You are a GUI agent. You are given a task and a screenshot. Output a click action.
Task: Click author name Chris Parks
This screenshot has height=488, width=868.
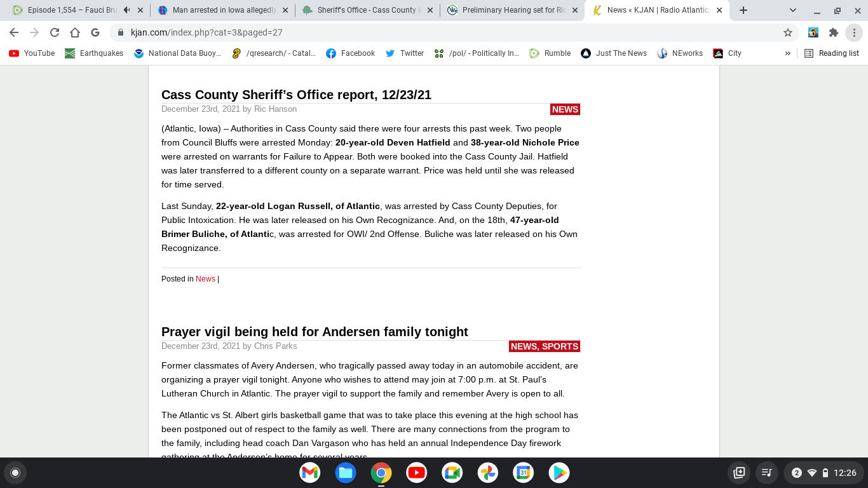click(x=275, y=346)
